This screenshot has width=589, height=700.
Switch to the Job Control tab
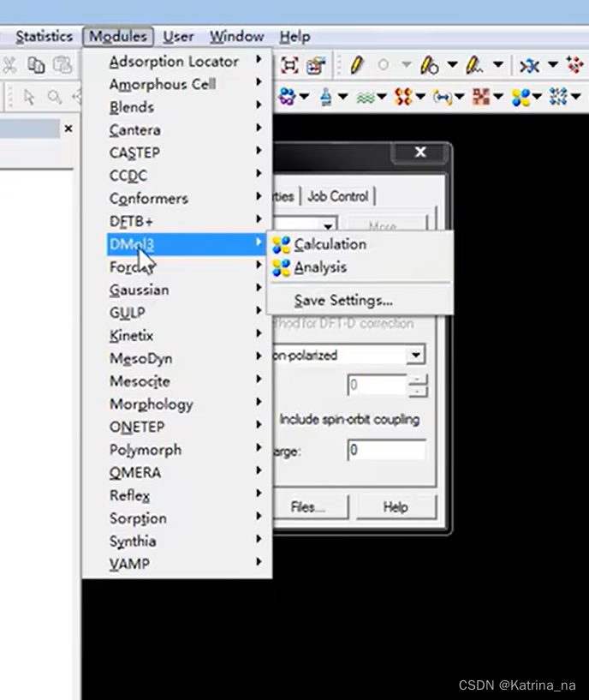click(338, 196)
